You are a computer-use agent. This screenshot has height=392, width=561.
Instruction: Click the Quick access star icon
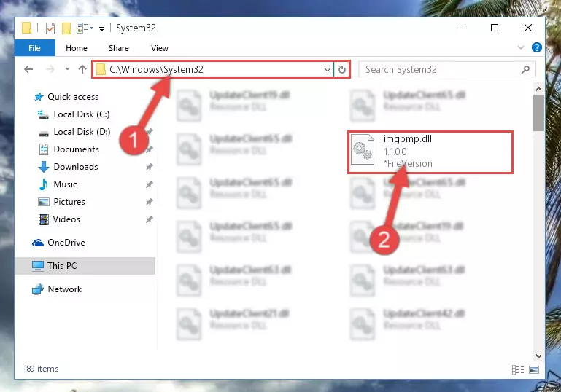click(39, 97)
